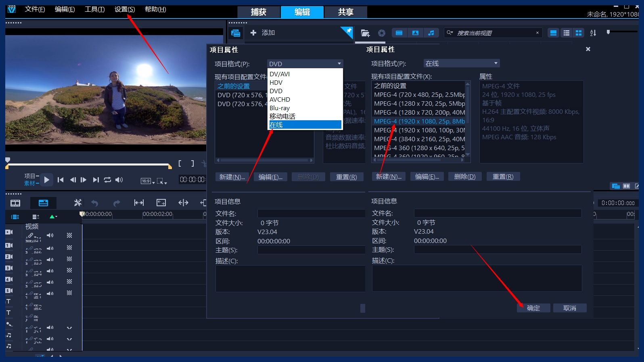644x362 pixels.
Task: Switch to the 共享 (Share) tab
Action: (346, 12)
